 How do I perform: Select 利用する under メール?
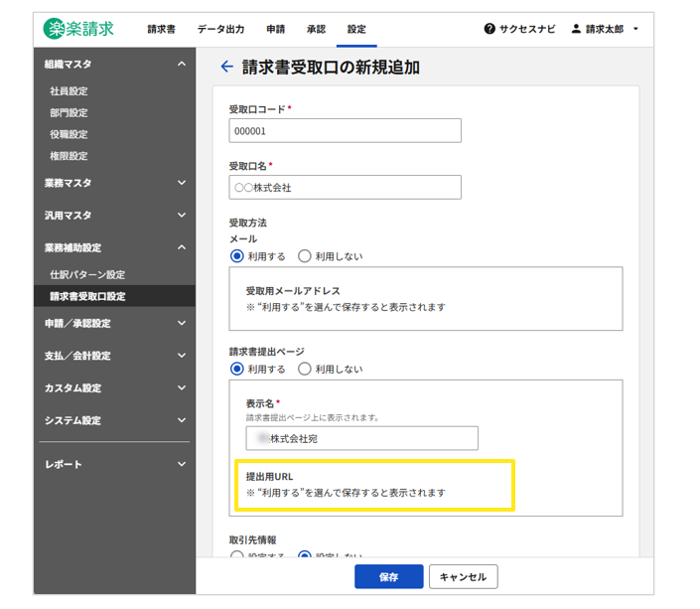(x=237, y=256)
